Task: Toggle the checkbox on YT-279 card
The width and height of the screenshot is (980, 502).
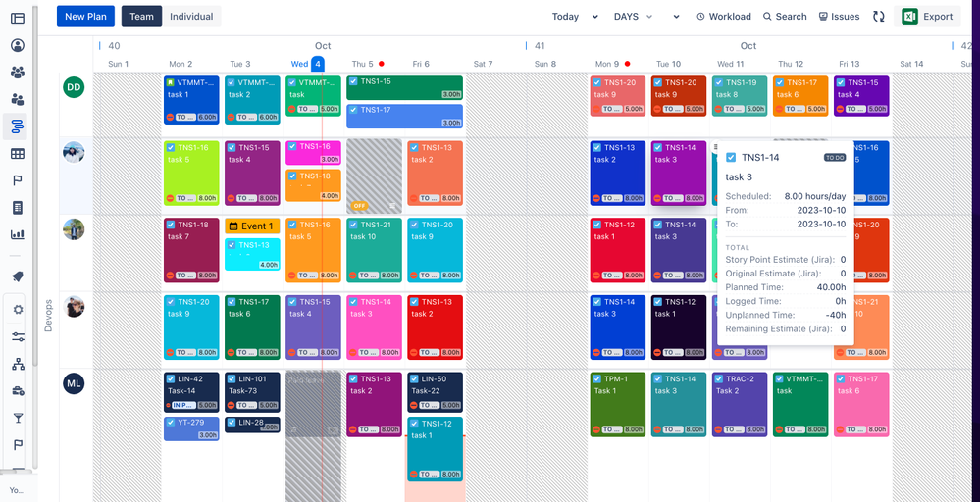Action: tap(170, 423)
